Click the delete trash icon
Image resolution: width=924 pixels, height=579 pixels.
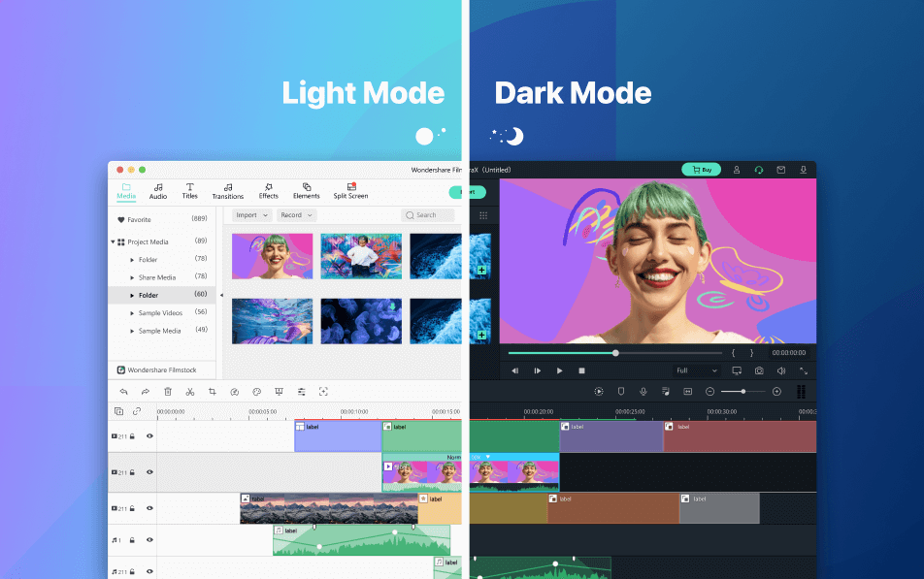[x=168, y=392]
